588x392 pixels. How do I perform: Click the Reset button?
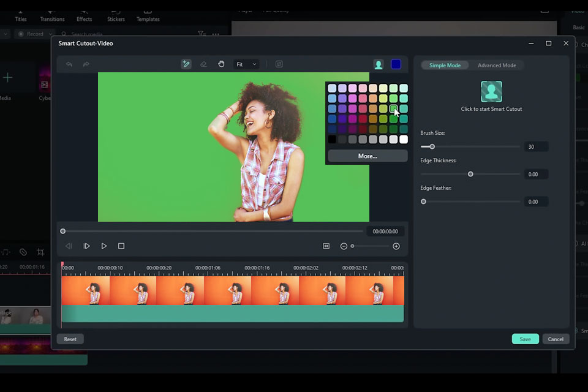(70, 339)
